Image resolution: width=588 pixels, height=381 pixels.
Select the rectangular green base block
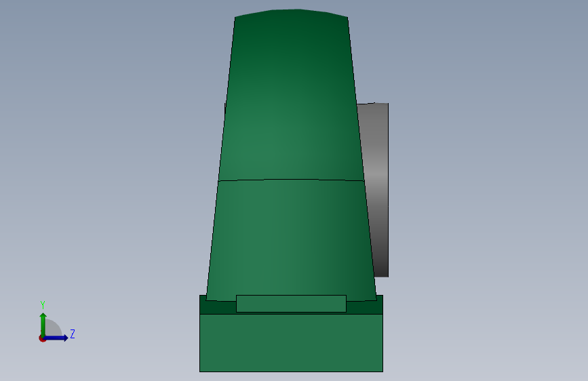click(291, 343)
